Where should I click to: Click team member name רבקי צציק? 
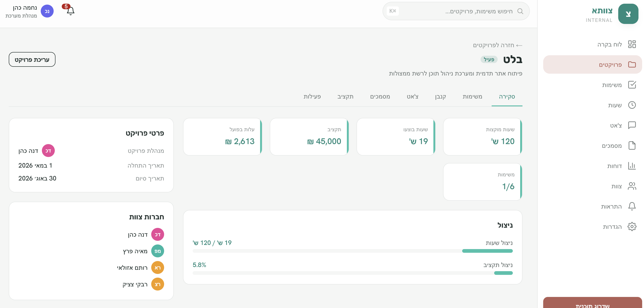click(135, 284)
